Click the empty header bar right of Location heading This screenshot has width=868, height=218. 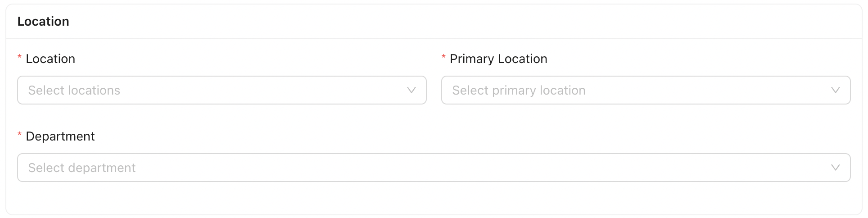point(450,22)
